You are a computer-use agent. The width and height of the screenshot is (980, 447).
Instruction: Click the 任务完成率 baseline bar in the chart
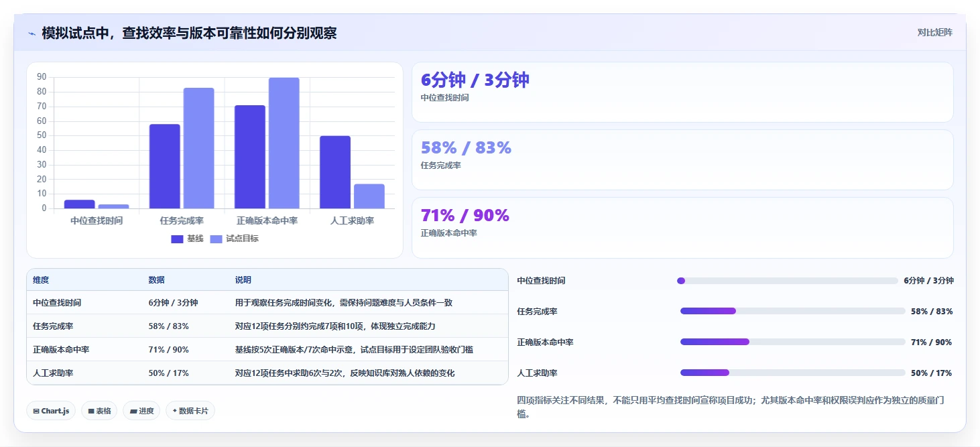coord(165,166)
